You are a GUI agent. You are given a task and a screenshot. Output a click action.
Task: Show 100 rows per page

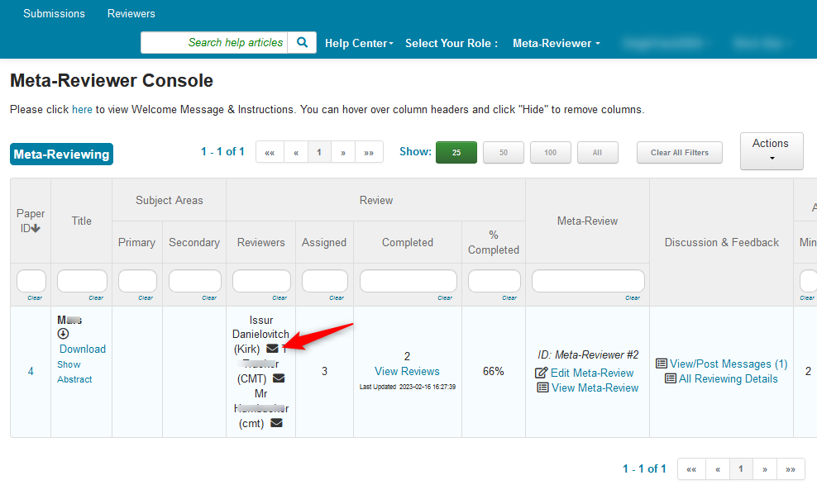point(551,152)
